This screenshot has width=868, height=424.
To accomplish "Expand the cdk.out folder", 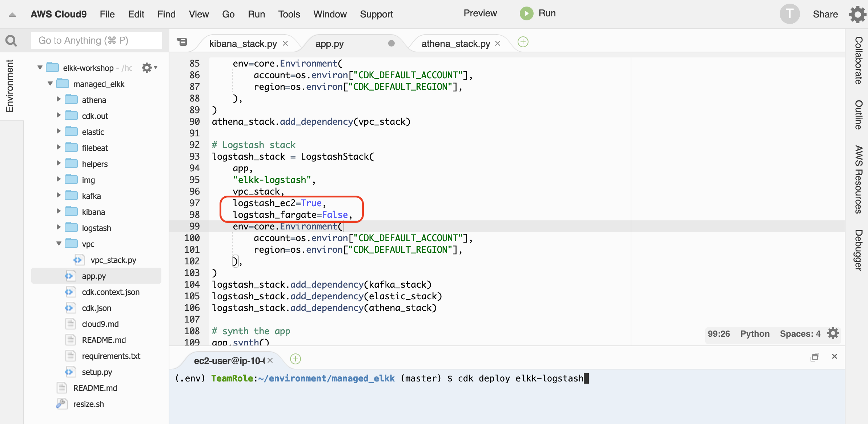I will point(59,115).
